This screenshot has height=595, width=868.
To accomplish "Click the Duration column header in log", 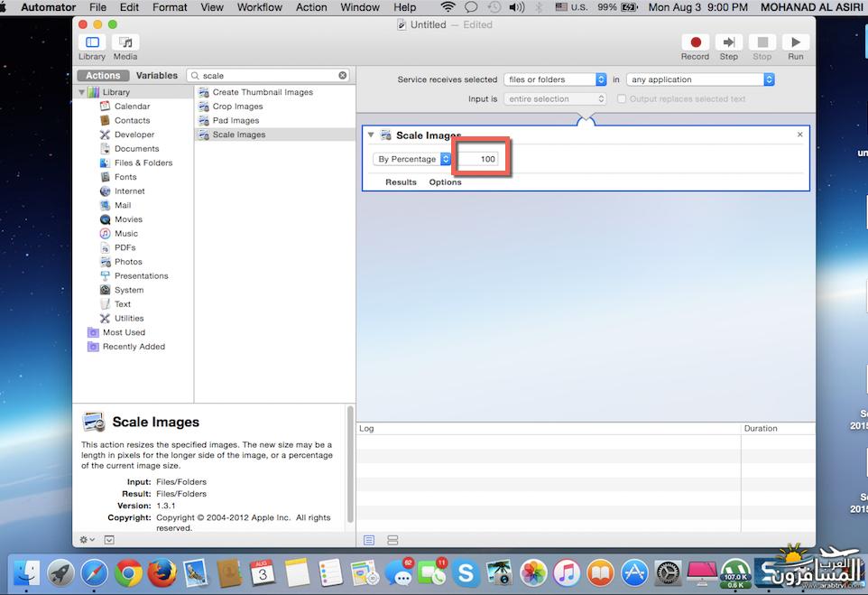I will (777, 428).
